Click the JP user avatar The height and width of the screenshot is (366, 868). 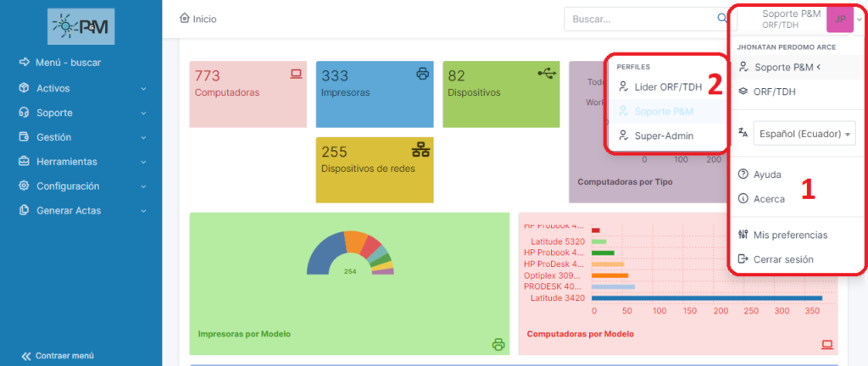coord(839,19)
